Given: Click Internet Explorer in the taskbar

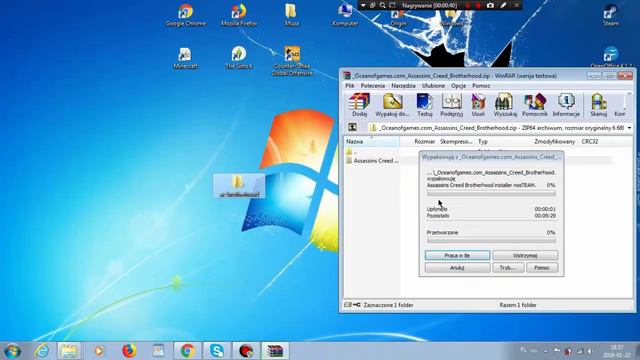Looking at the screenshot, I should (x=42, y=351).
